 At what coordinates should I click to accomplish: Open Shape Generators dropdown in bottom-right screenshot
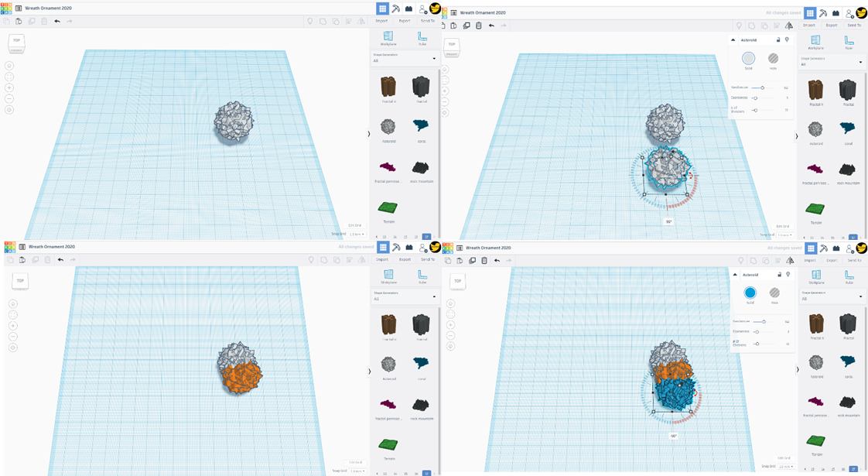(x=832, y=296)
